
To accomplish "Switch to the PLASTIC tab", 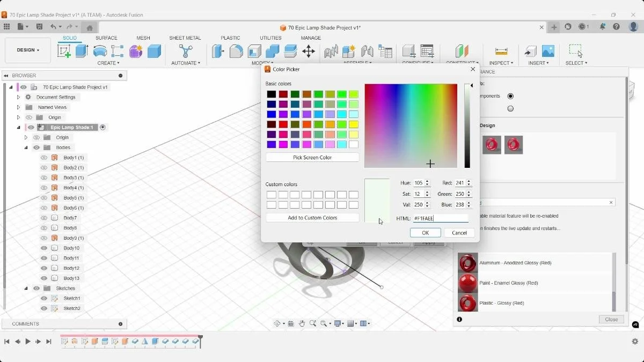I will point(230,38).
